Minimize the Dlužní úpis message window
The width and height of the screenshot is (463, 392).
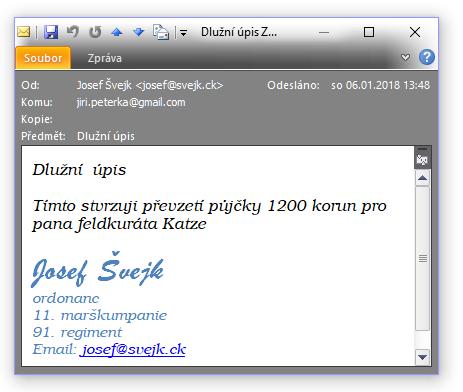point(324,32)
